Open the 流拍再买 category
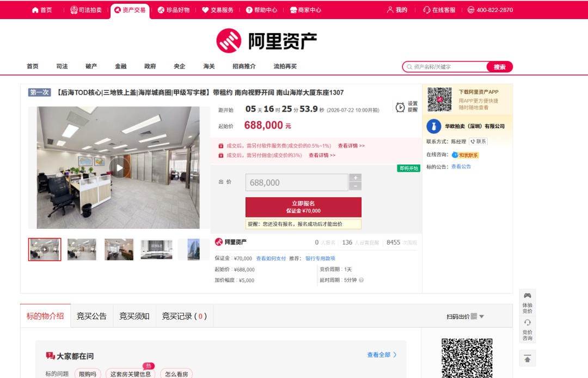This screenshot has width=588, height=378. pos(285,66)
